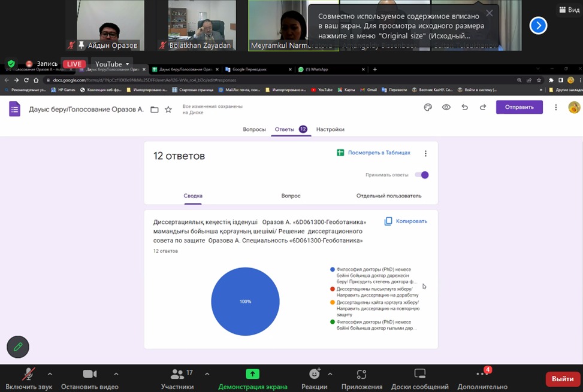Click the green annotation pencil icon
This screenshot has width=583, height=392.
[x=18, y=347]
